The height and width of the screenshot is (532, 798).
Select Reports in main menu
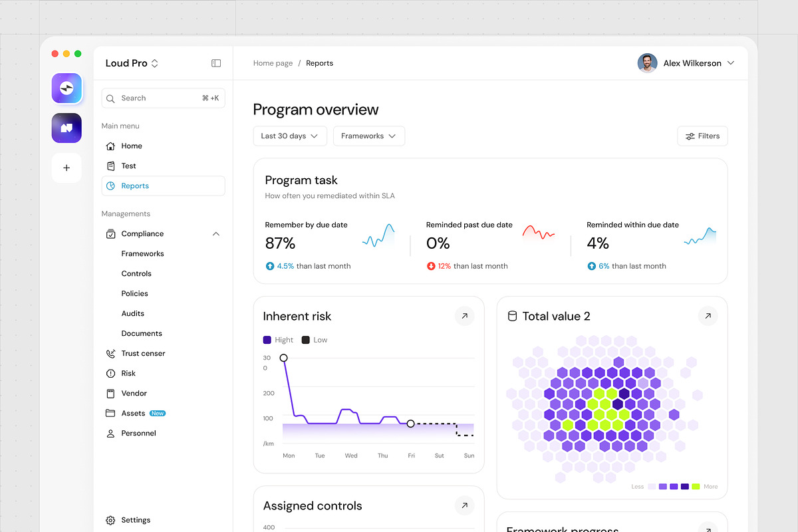(163, 186)
